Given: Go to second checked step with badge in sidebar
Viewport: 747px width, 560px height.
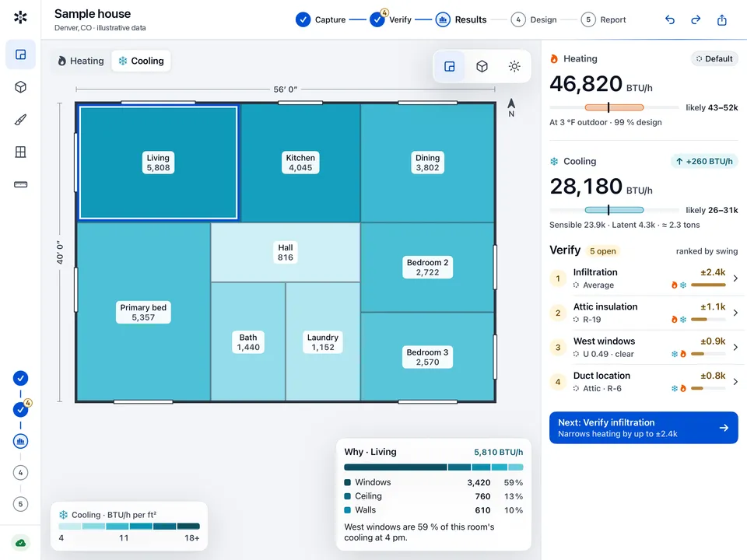Looking at the screenshot, I should tap(20, 410).
